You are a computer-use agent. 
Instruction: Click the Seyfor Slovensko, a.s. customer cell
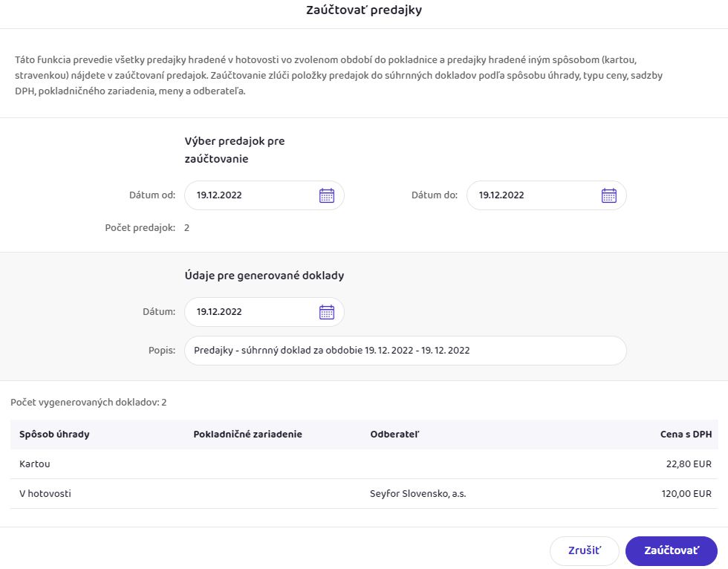click(417, 493)
